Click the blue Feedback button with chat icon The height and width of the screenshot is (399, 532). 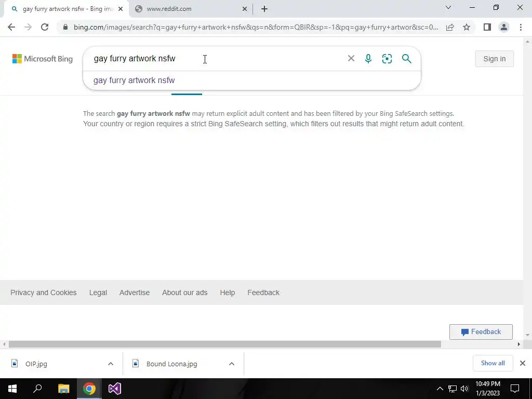481,332
